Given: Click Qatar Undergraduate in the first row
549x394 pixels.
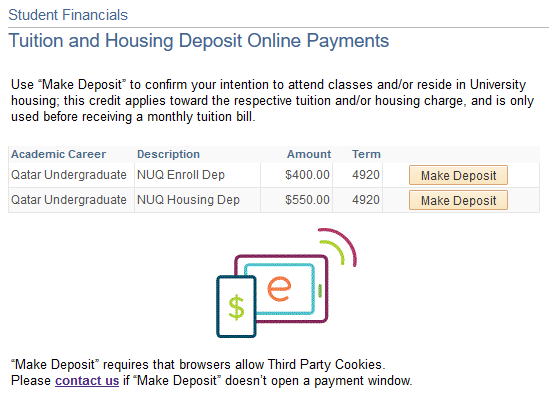Looking at the screenshot, I should (x=69, y=175).
